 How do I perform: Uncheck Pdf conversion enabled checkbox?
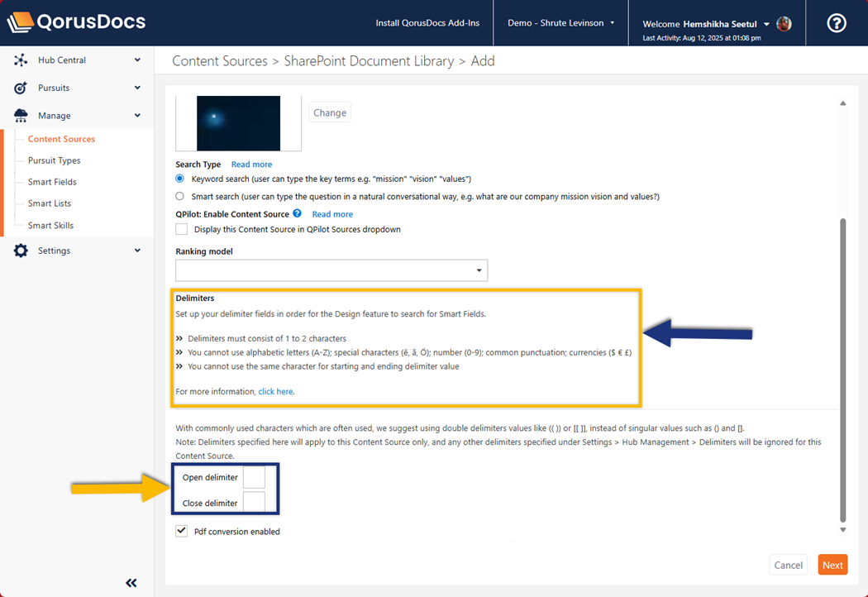[182, 531]
